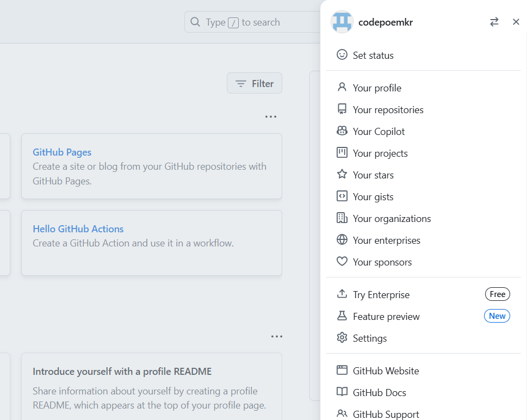Image resolution: width=527 pixels, height=420 pixels.
Task: Click the Introduce yourself with profile README heading
Action: (x=122, y=371)
